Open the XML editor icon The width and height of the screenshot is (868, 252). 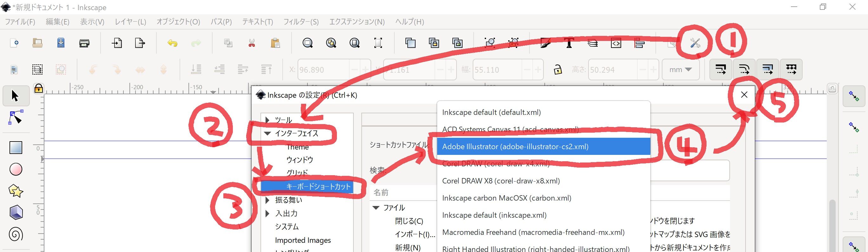[616, 43]
